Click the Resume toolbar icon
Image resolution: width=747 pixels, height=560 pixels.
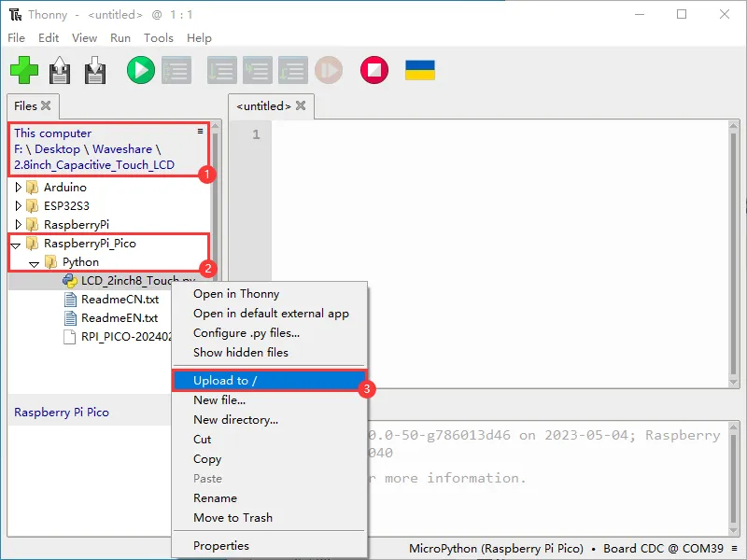point(329,70)
